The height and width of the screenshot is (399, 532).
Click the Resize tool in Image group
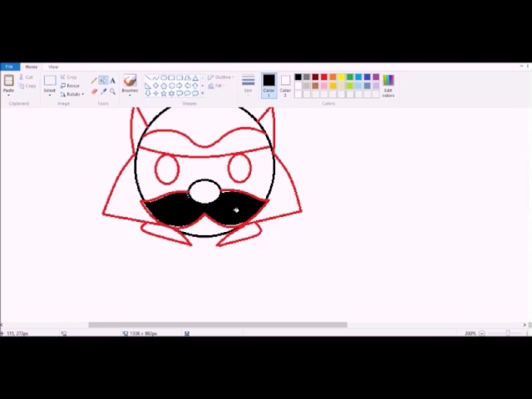(71, 86)
